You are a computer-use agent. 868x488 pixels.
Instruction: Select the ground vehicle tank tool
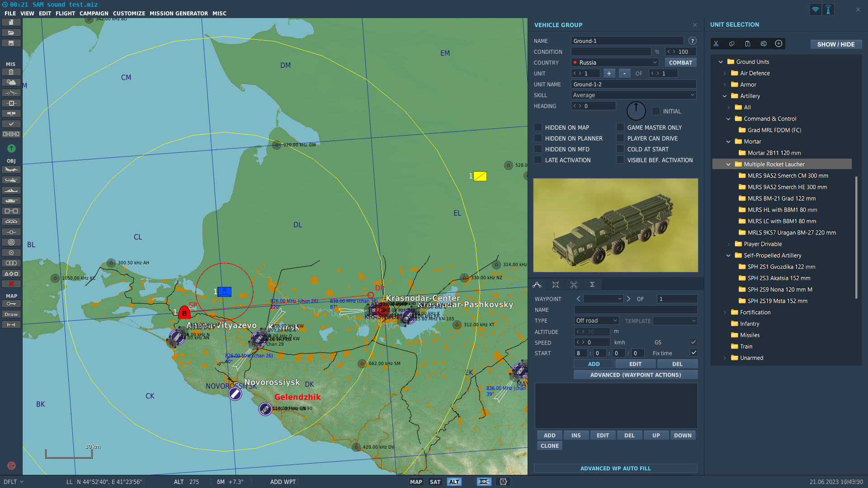pos(11,201)
